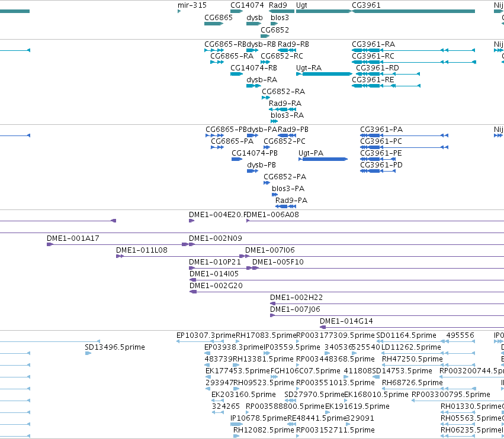The height and width of the screenshot is (439, 504).
Task: Select protein CG3961-PE
Action: click(x=378, y=159)
